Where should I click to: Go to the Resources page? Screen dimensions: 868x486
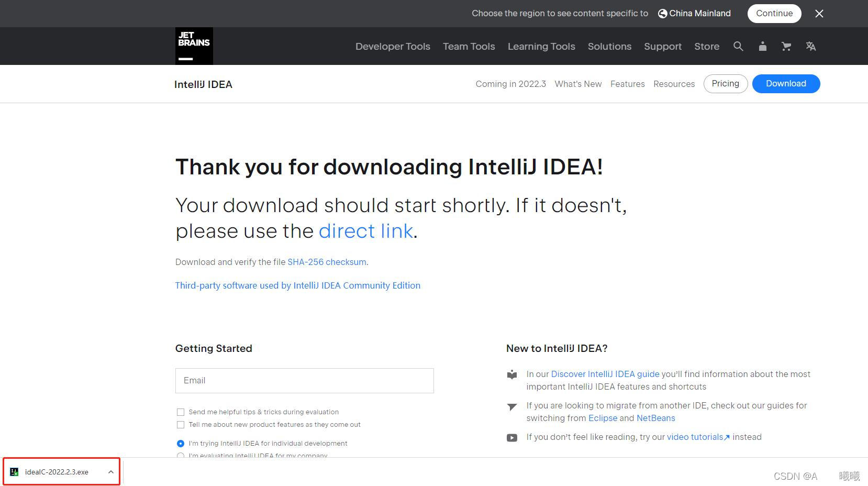[674, 84]
